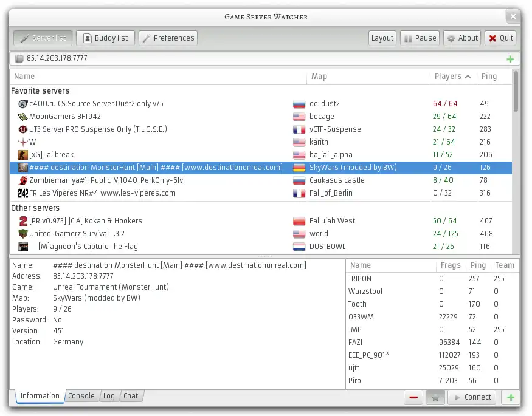Click the UT3 icon beside UT3 Server PRO
532x416 pixels.
(22, 129)
